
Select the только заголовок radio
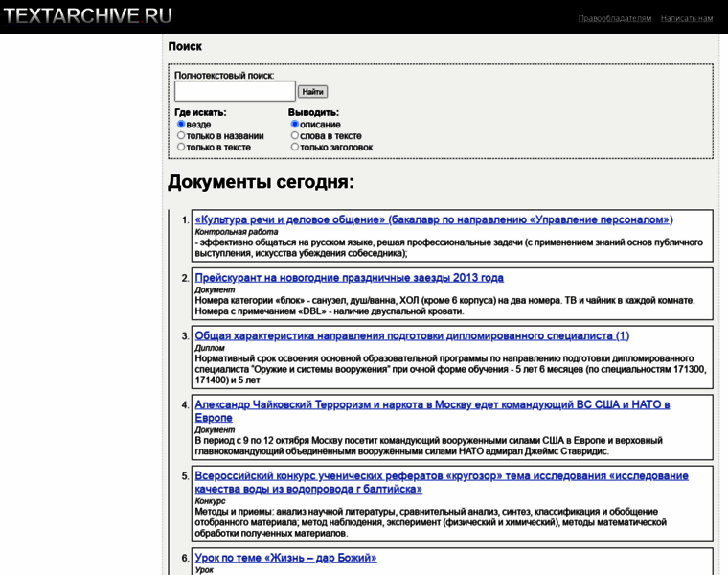click(x=294, y=147)
